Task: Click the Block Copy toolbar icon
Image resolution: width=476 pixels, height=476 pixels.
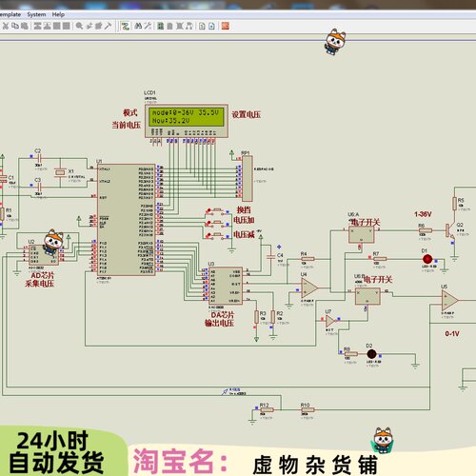Action: click(38, 26)
